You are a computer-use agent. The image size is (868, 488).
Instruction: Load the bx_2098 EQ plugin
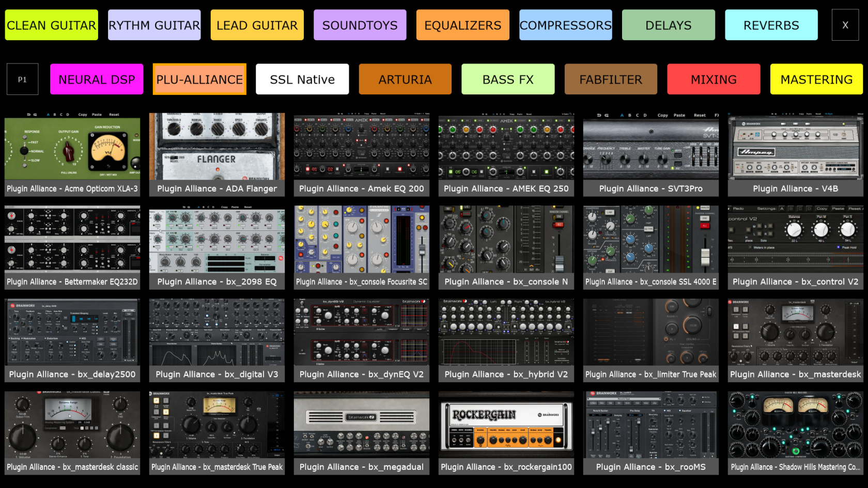pos(217,247)
